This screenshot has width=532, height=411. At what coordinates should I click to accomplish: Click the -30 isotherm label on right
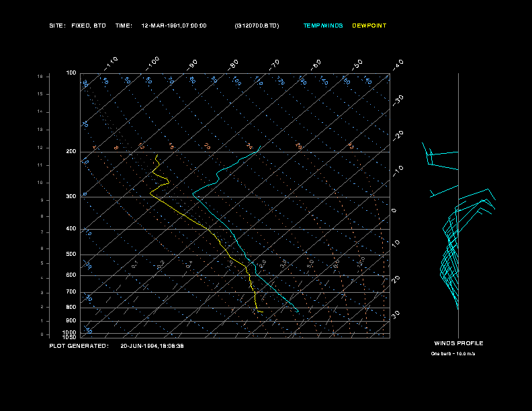point(398,100)
